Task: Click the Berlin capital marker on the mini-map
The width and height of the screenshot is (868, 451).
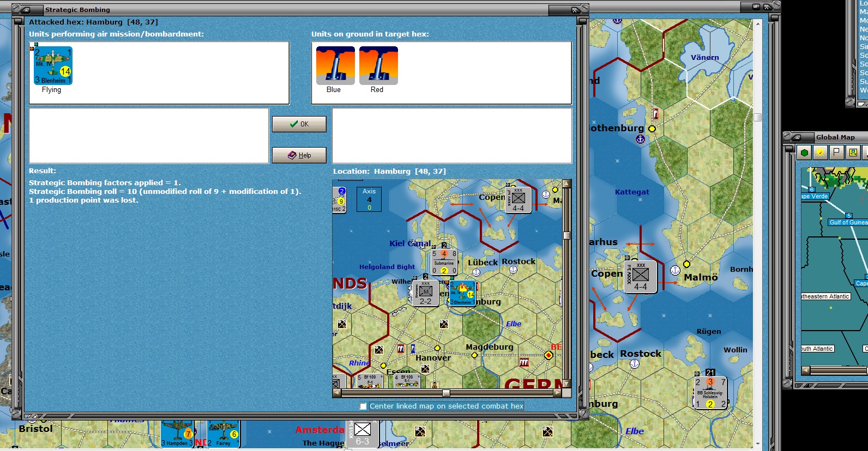Action: coord(548,355)
